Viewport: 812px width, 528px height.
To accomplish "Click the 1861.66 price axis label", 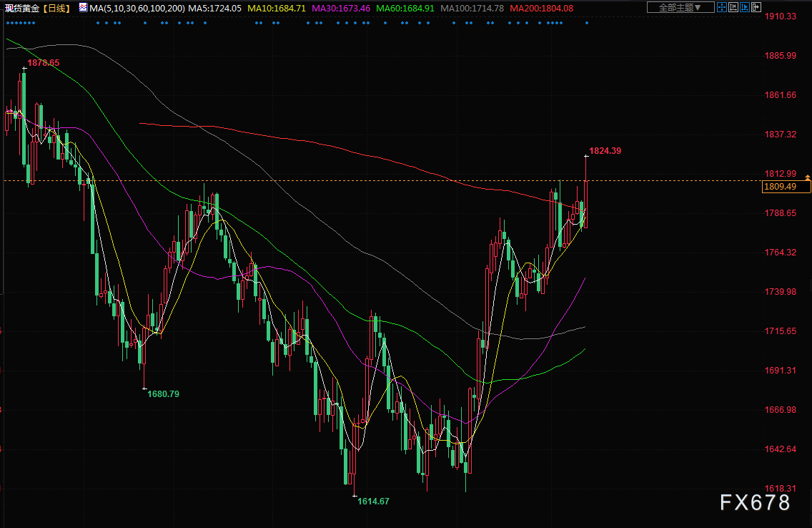I will tap(781, 95).
